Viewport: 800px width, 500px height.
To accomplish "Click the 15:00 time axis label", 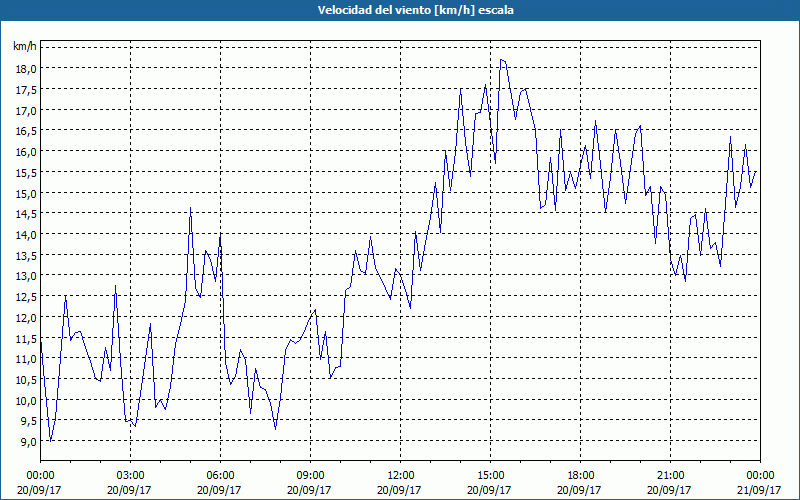I will [490, 476].
